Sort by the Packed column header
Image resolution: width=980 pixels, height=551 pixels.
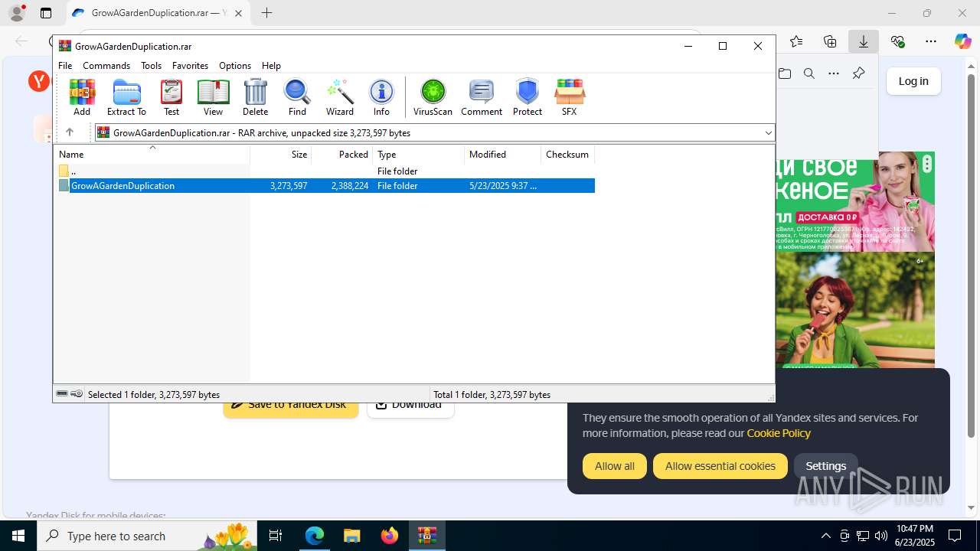[342, 155]
